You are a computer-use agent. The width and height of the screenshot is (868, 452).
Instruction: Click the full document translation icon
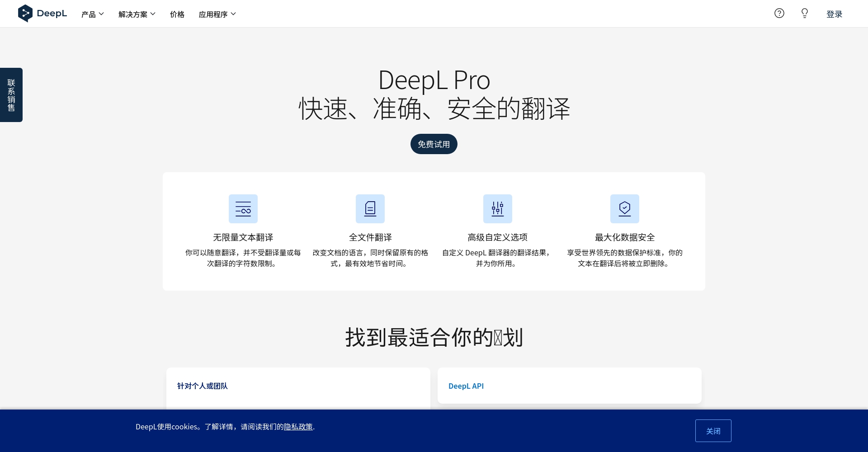pyautogui.click(x=370, y=209)
